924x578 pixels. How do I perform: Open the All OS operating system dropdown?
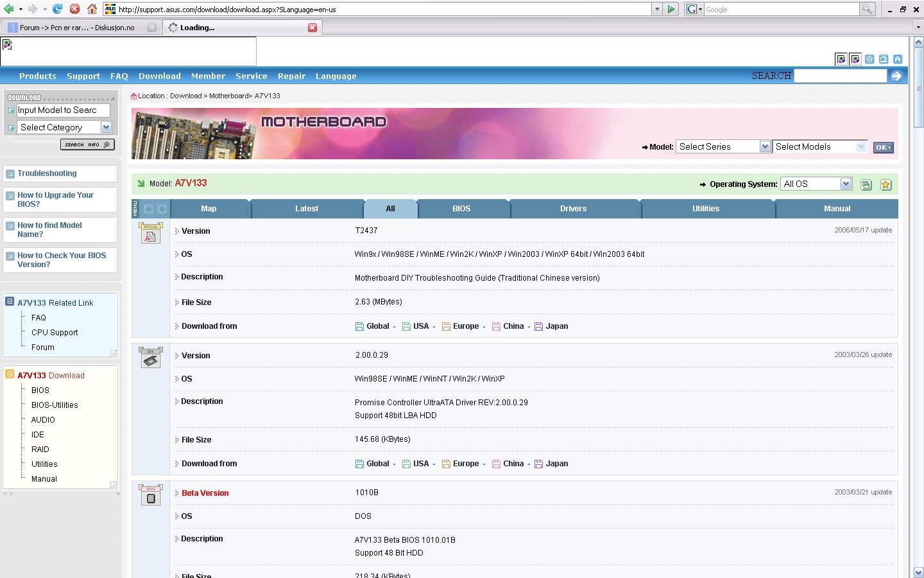tap(816, 184)
